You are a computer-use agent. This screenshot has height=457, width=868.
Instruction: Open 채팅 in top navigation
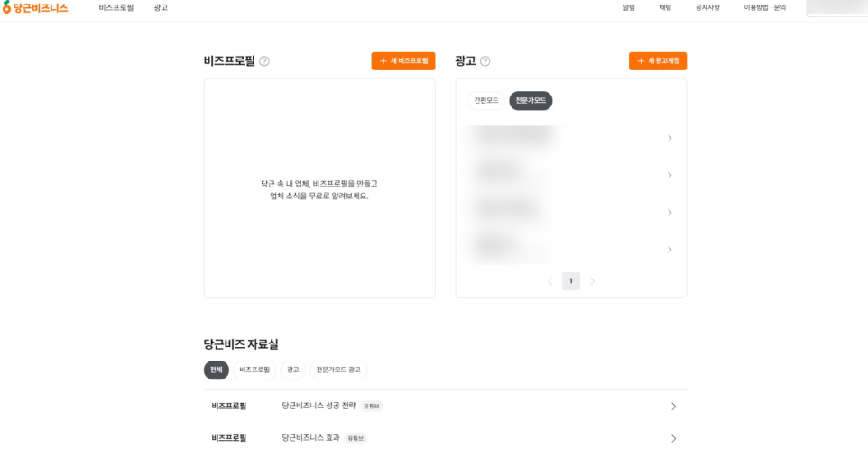(665, 8)
